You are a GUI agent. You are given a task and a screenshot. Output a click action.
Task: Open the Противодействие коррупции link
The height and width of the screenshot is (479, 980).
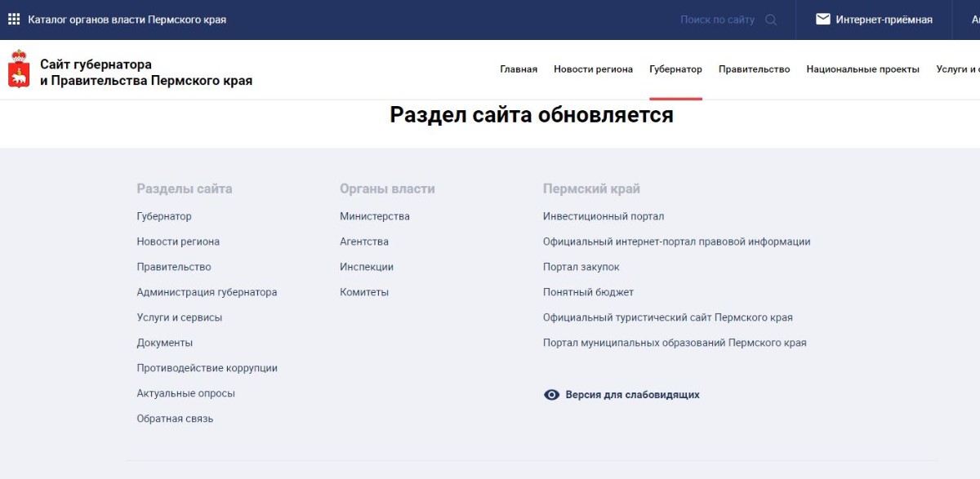click(207, 368)
